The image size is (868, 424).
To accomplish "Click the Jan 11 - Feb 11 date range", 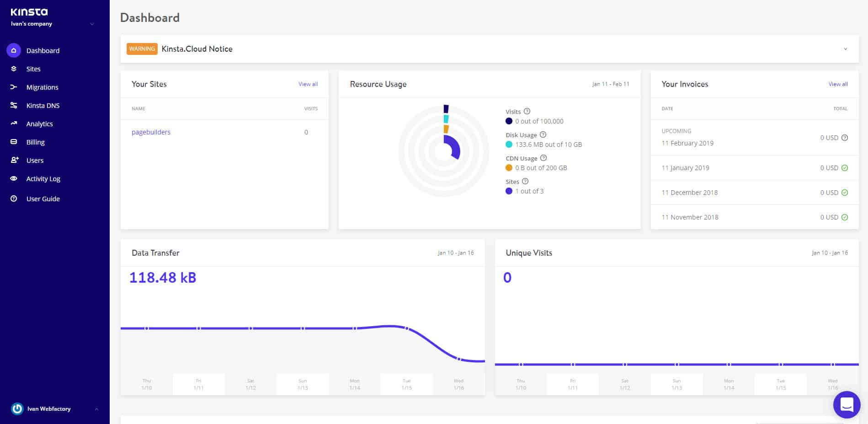I will (x=611, y=84).
